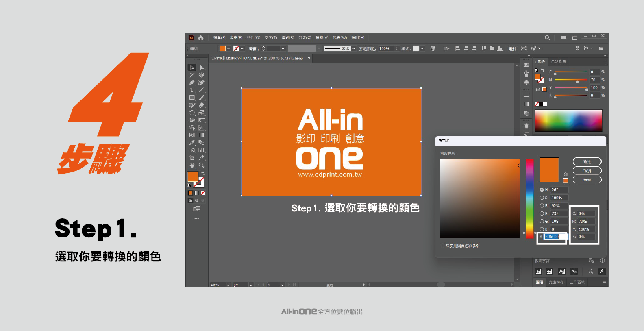Enable 只使用網頁色彩 checkbox
Viewport: 644px width, 331px height.
[x=442, y=246]
